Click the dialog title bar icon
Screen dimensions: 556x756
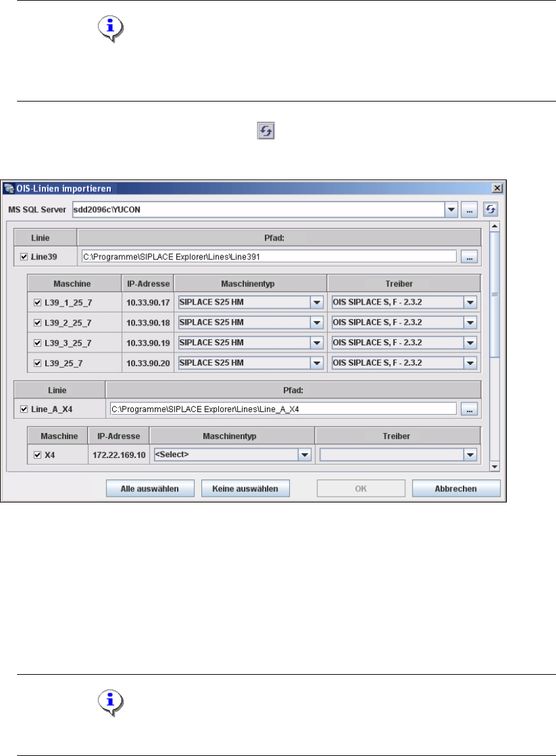coord(9,188)
